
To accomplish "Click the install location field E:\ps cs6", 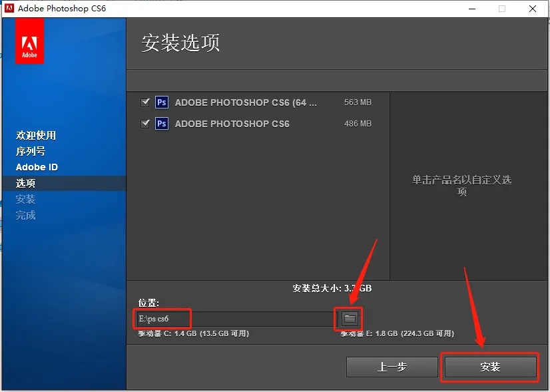I will pyautogui.click(x=237, y=319).
